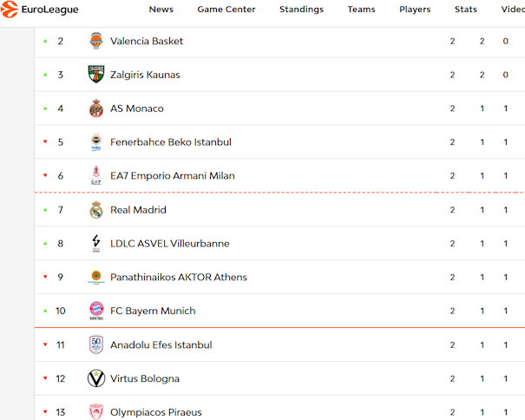Click the Virtus Bologna logo
The height and width of the screenshot is (420, 525).
(x=96, y=378)
